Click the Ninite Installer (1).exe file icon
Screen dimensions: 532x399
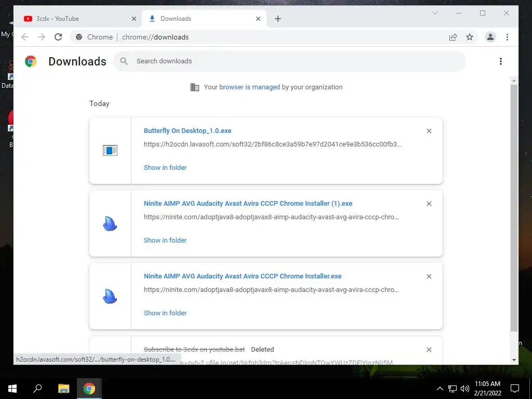pos(110,223)
